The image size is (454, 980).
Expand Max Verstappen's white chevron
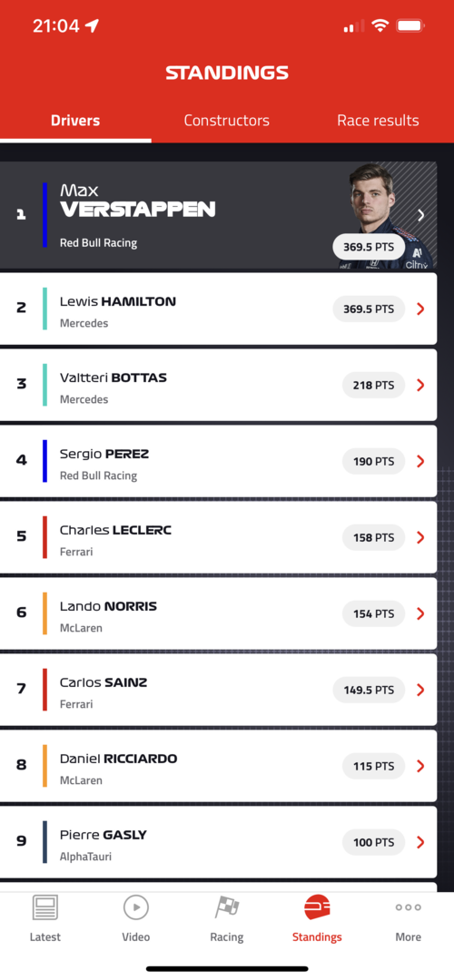[420, 215]
